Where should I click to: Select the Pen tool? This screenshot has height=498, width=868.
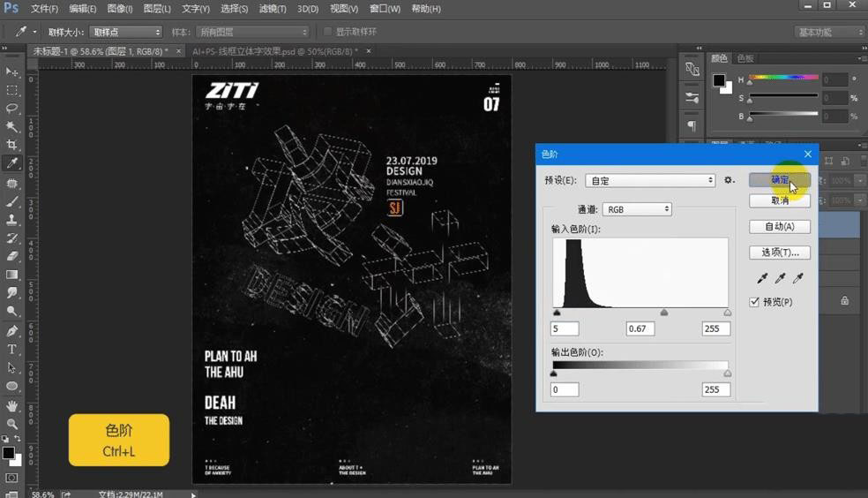[11, 331]
